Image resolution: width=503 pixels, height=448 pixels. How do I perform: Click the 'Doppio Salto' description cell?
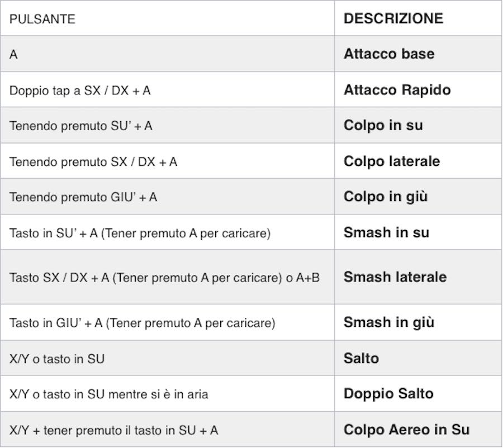click(x=418, y=394)
